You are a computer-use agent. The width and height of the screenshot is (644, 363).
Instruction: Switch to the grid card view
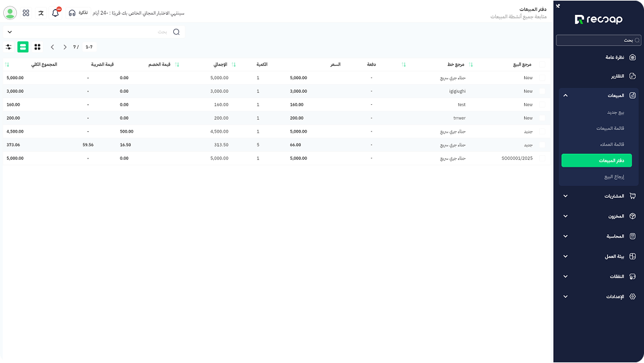[37, 47]
